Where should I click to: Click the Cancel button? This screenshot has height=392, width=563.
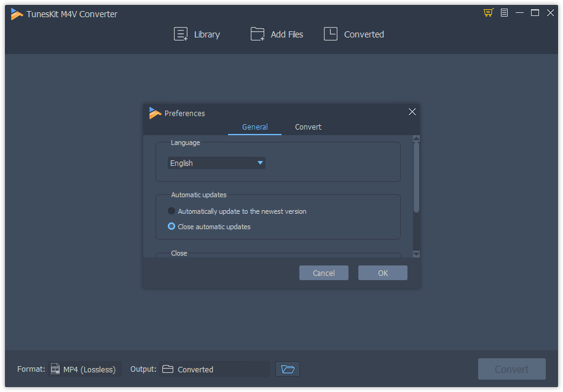pyautogui.click(x=323, y=273)
